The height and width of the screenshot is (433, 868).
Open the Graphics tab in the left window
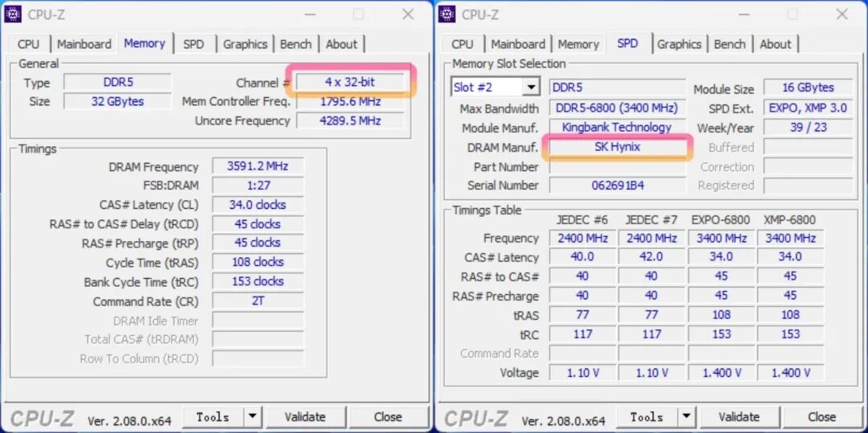point(245,44)
